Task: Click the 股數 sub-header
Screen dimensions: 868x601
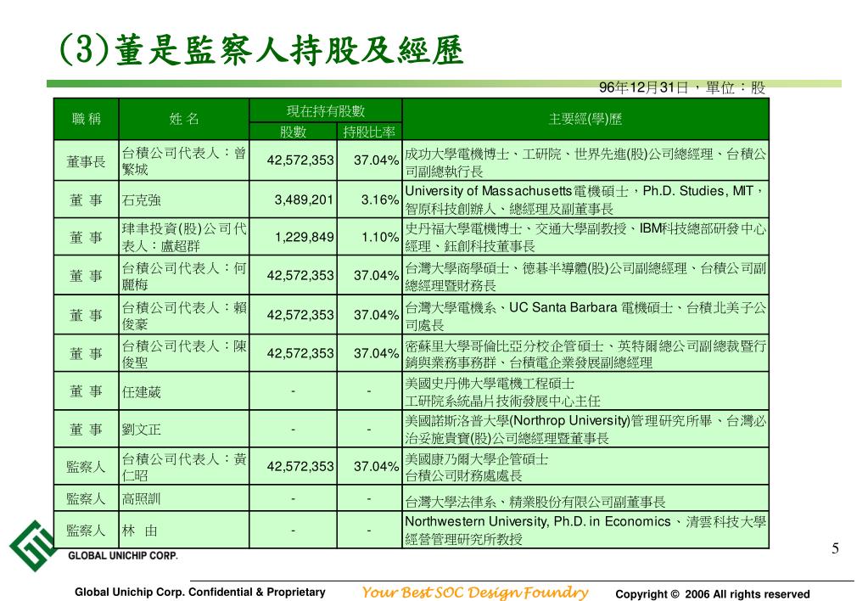Action: (x=294, y=132)
